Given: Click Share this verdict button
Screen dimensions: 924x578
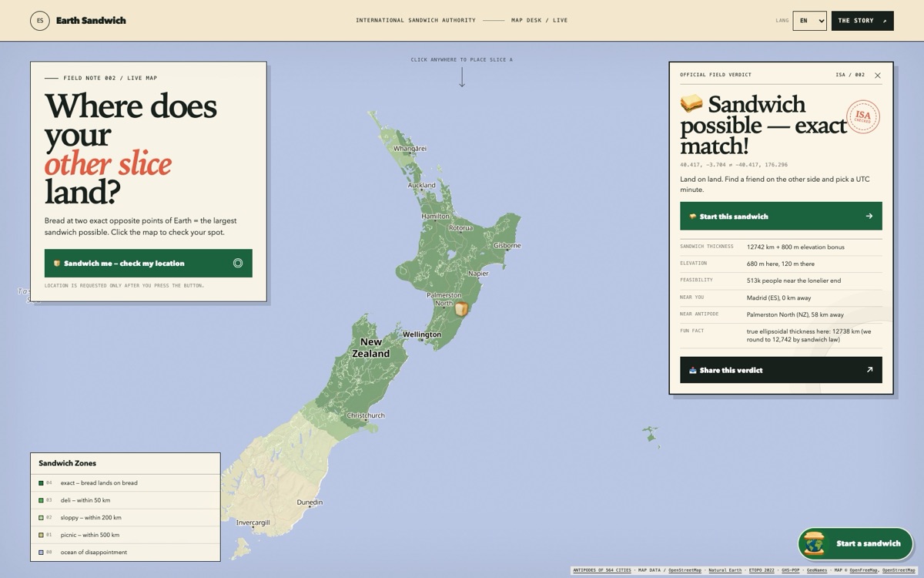Looking at the screenshot, I should (x=781, y=370).
